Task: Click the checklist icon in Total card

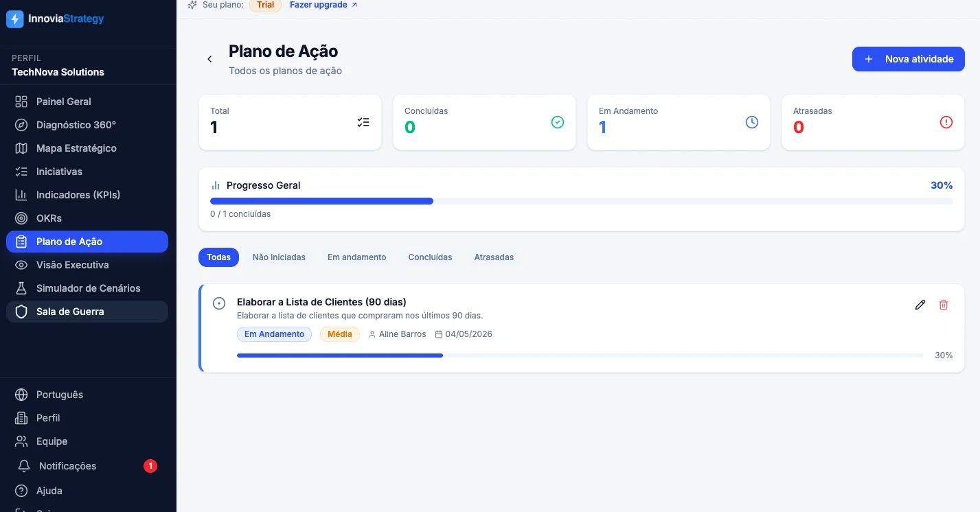Action: coord(363,122)
